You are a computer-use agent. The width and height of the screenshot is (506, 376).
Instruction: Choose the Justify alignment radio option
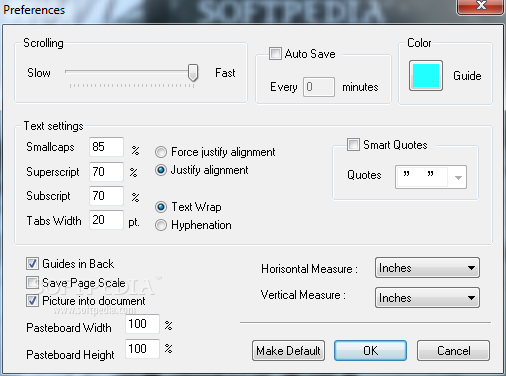pyautogui.click(x=161, y=170)
